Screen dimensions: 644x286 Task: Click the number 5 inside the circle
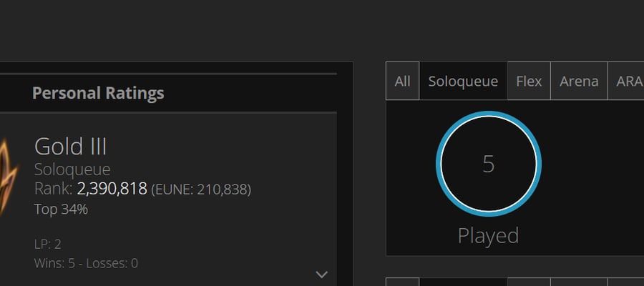[x=488, y=164]
